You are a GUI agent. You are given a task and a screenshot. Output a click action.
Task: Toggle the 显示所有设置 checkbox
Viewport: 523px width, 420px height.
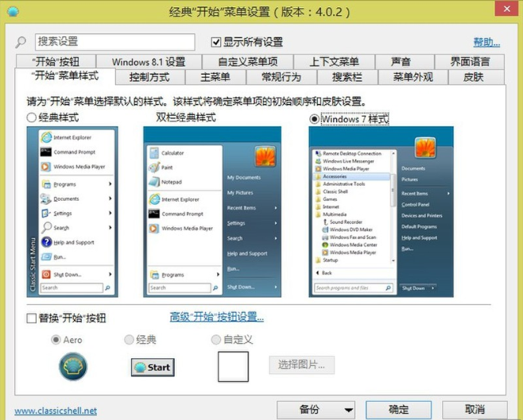click(216, 42)
